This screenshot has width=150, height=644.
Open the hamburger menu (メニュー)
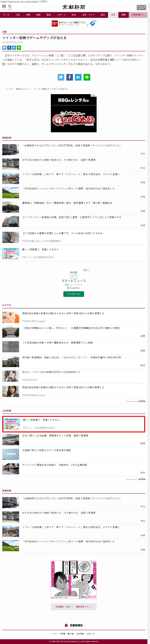[x=4, y=7]
